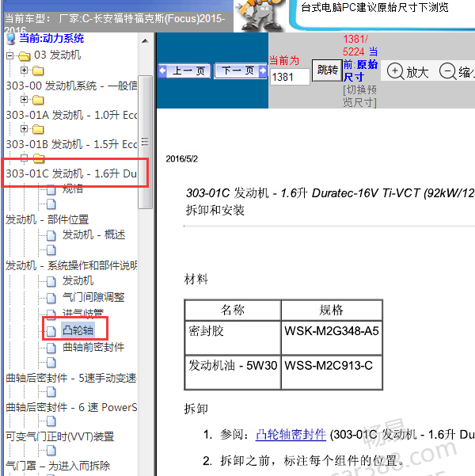Image resolution: width=475 pixels, height=476 pixels.
Task: Open 曲轴后密封件 - 6 速 PowerS page
Action: point(71,407)
